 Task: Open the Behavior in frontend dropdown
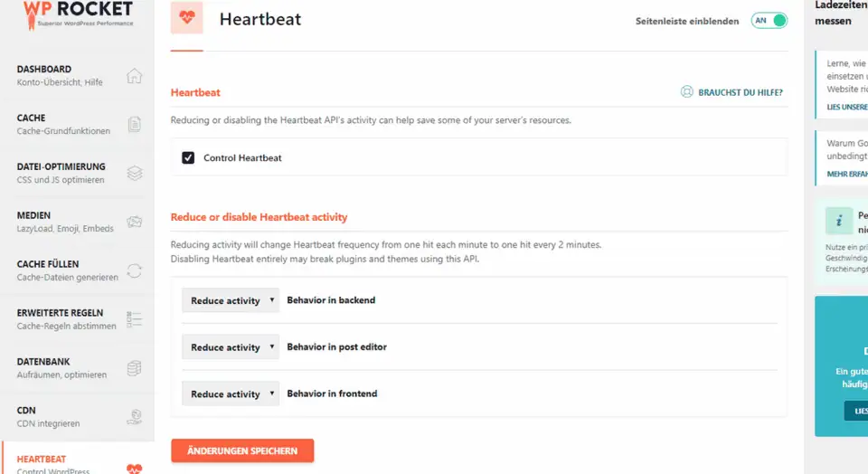tap(232, 394)
